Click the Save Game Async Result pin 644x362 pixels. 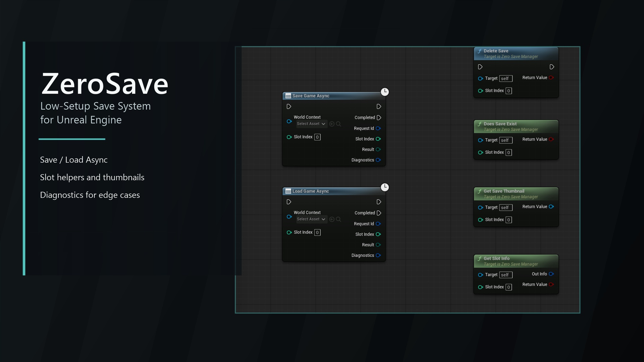(x=378, y=149)
